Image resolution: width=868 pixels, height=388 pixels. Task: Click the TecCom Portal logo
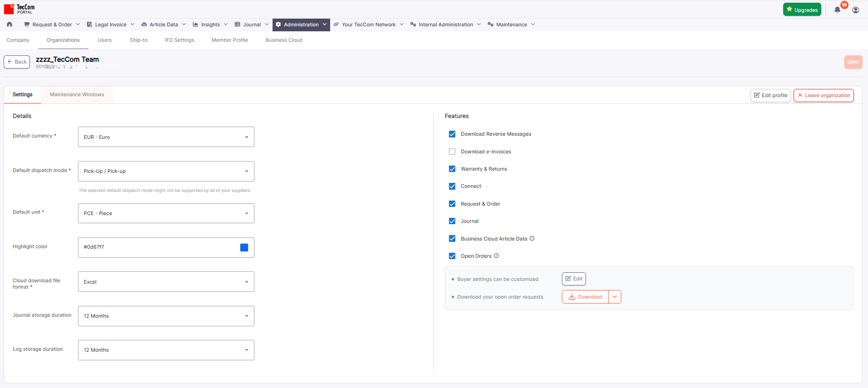pyautogui.click(x=20, y=9)
